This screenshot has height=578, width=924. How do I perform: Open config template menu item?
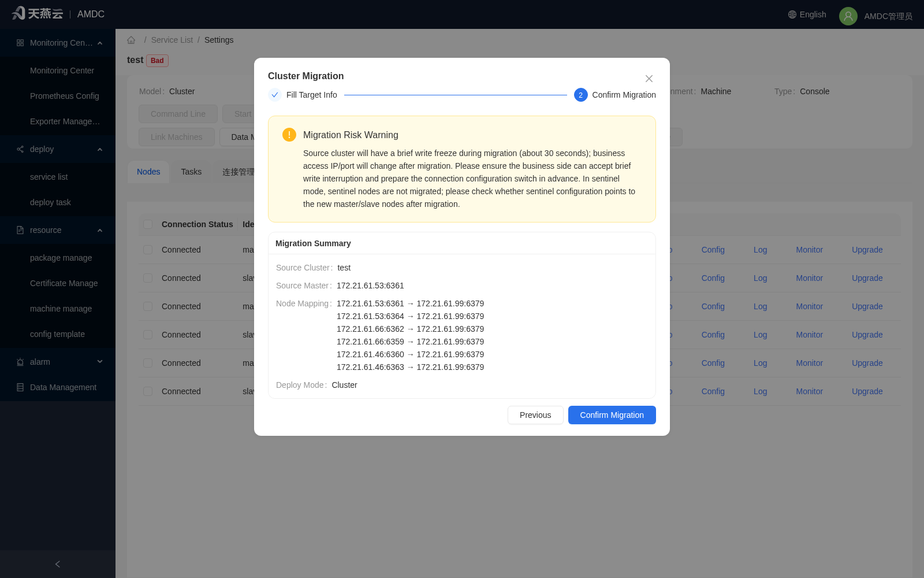coord(58,334)
